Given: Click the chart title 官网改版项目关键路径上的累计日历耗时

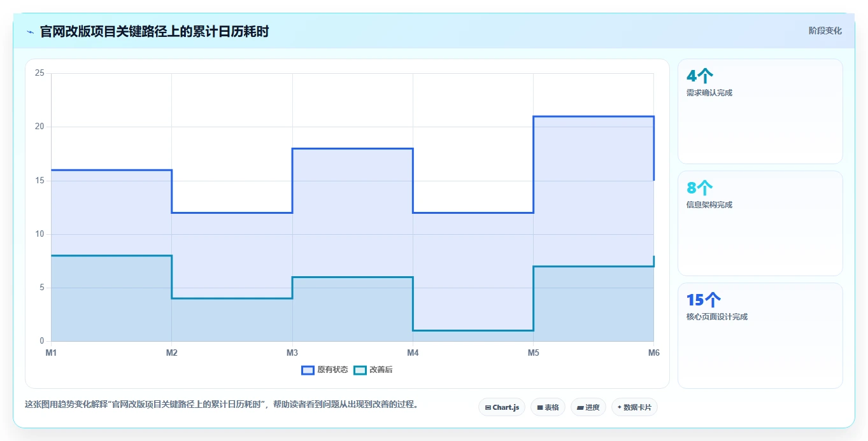Looking at the screenshot, I should tap(154, 31).
